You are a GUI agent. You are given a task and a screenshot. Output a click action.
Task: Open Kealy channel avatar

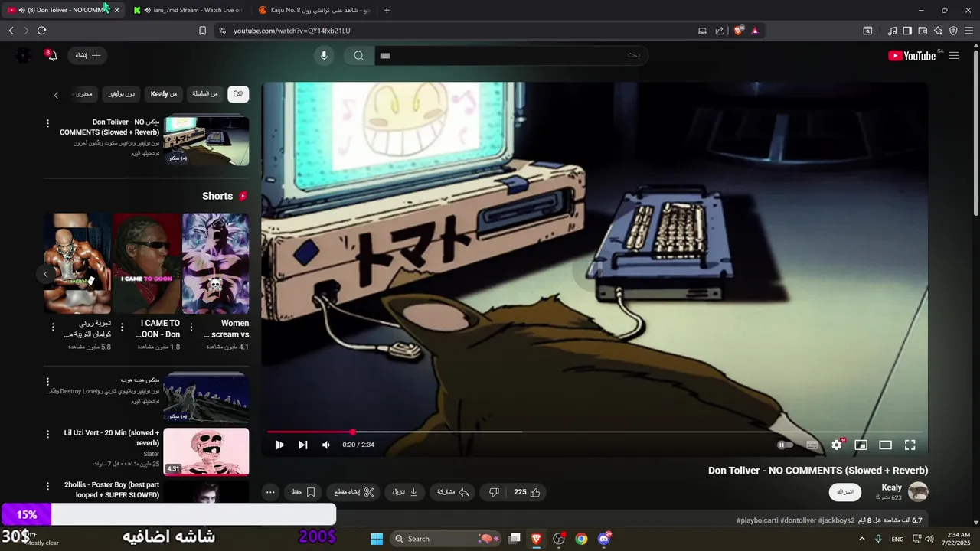917,492
